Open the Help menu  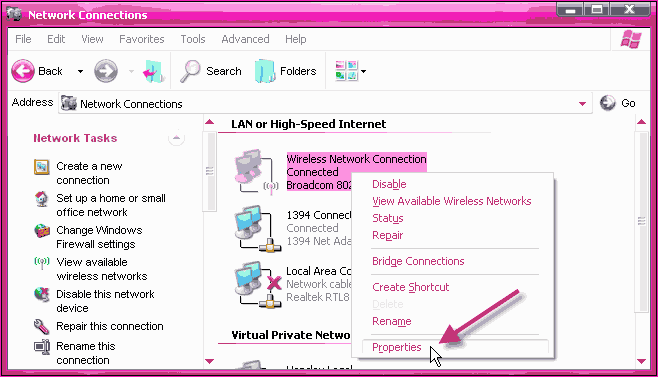[295, 39]
